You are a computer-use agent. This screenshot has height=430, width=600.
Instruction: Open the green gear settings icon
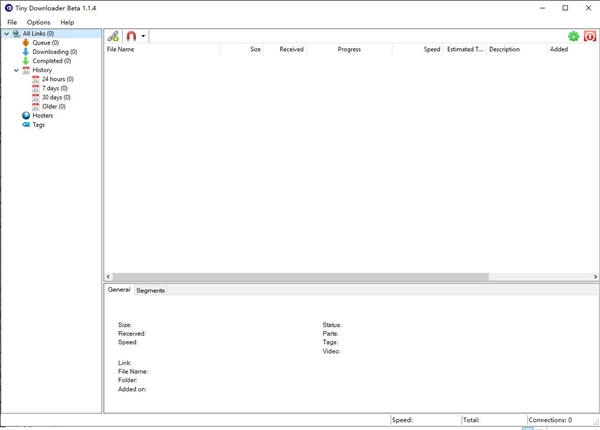[x=573, y=36]
